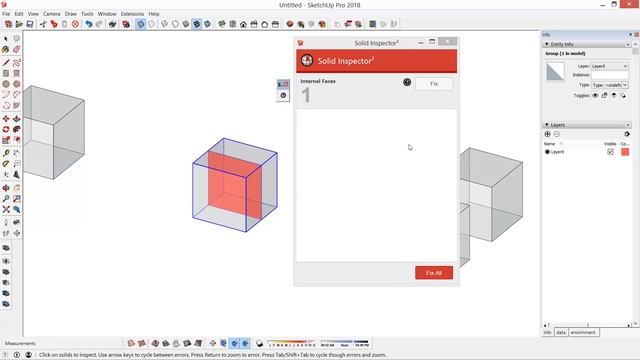Collapse the Entity Info panel
640x360 pixels.
pos(547,44)
